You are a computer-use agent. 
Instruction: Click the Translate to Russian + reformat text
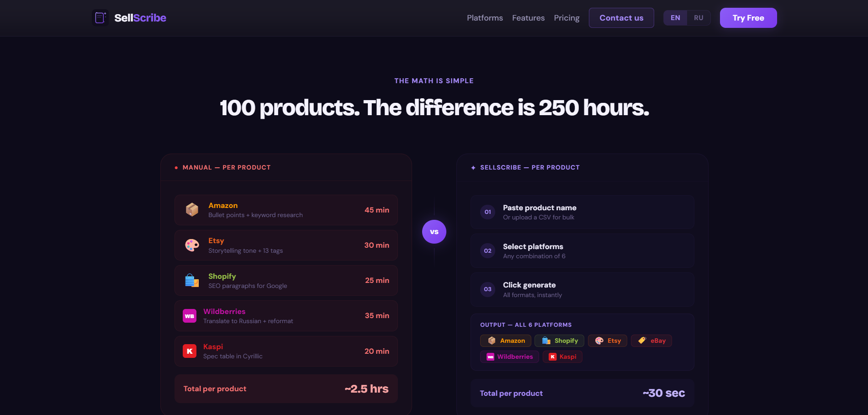coord(248,321)
